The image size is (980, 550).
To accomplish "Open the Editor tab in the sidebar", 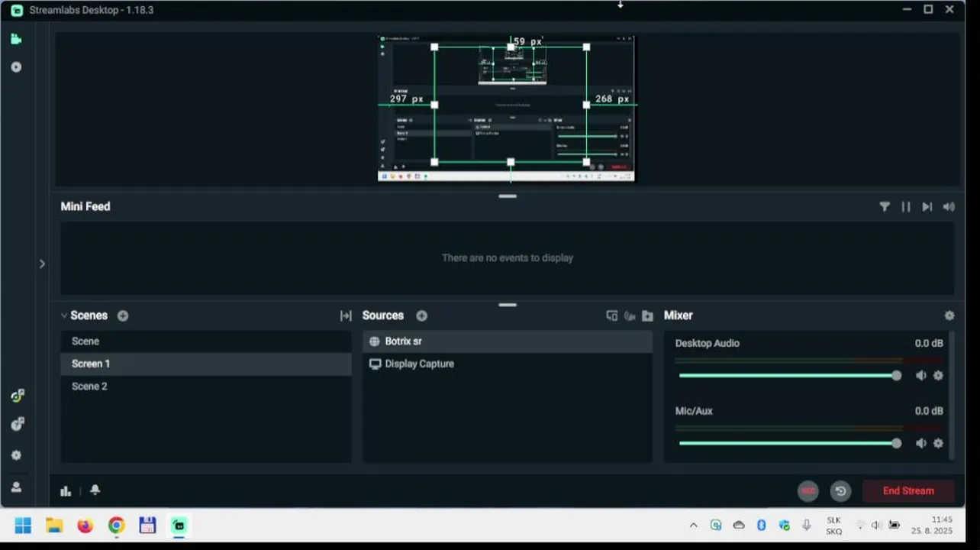I will 16,39.
